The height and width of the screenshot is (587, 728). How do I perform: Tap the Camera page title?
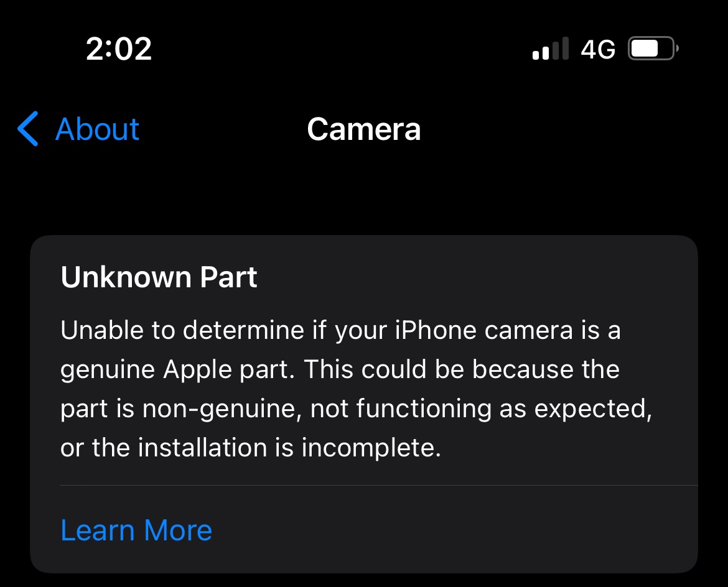[364, 129]
